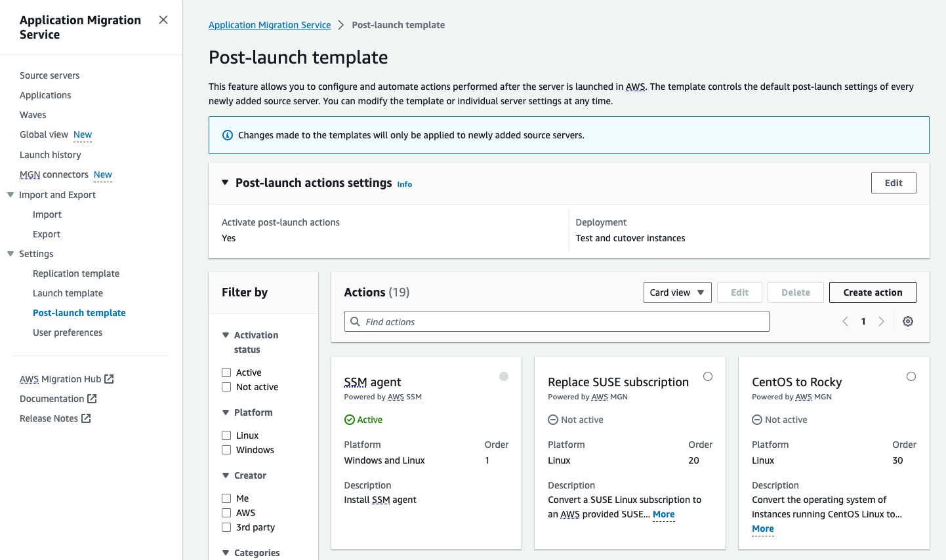
Task: Open the Documentation external link
Action: (x=53, y=398)
